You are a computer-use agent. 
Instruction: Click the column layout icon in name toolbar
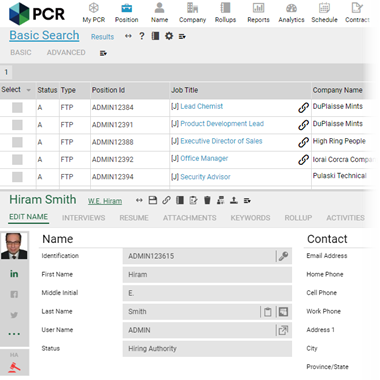[x=180, y=200]
